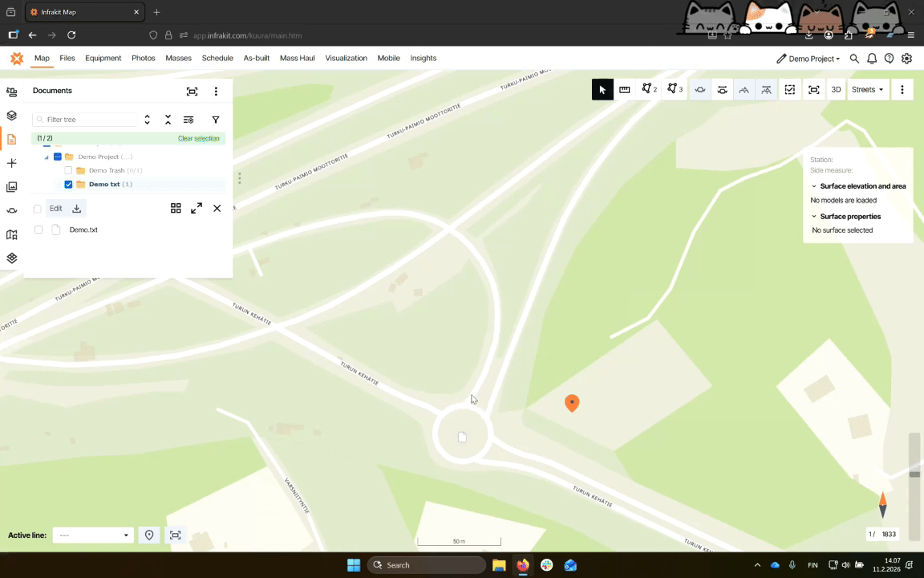924x578 pixels.
Task: Select the Demo Trash folder row
Action: click(x=115, y=170)
